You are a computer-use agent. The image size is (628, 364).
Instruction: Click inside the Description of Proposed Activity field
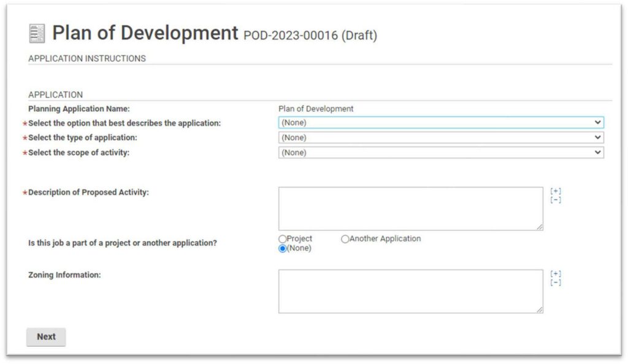click(411, 207)
